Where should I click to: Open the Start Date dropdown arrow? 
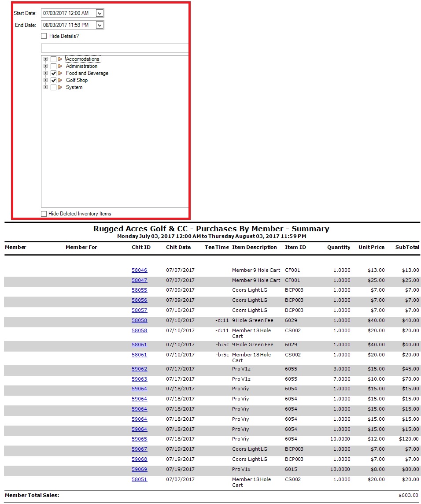coord(100,14)
